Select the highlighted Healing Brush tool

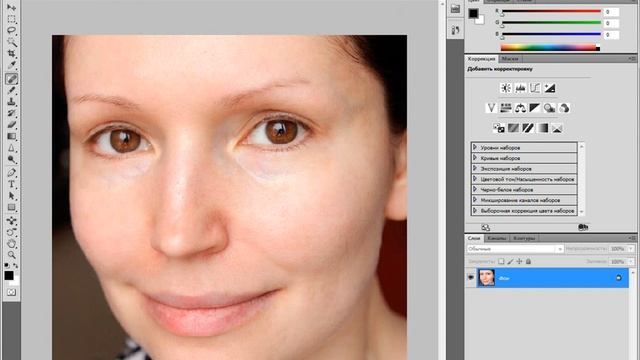[x=11, y=78]
